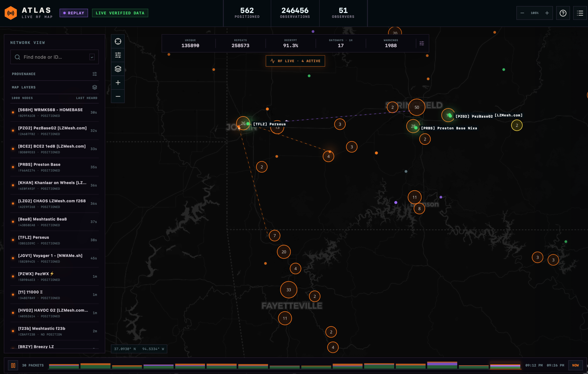Screen dimensions: 588x374
Task: Click the yellow cluster marker 2
Action: (517, 126)
